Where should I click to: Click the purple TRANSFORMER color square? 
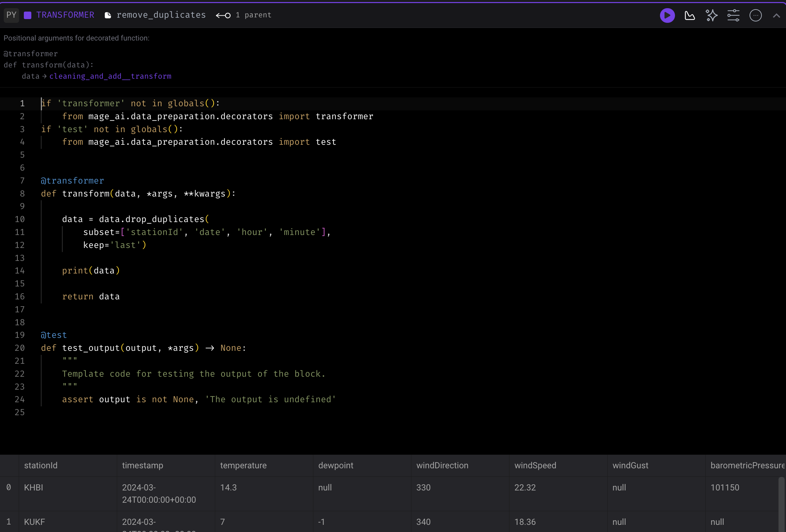point(28,15)
